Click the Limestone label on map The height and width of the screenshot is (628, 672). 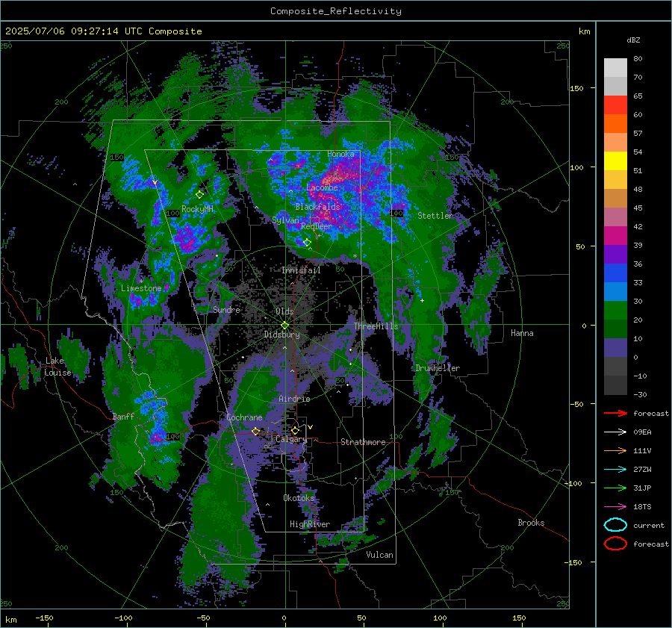point(141,288)
